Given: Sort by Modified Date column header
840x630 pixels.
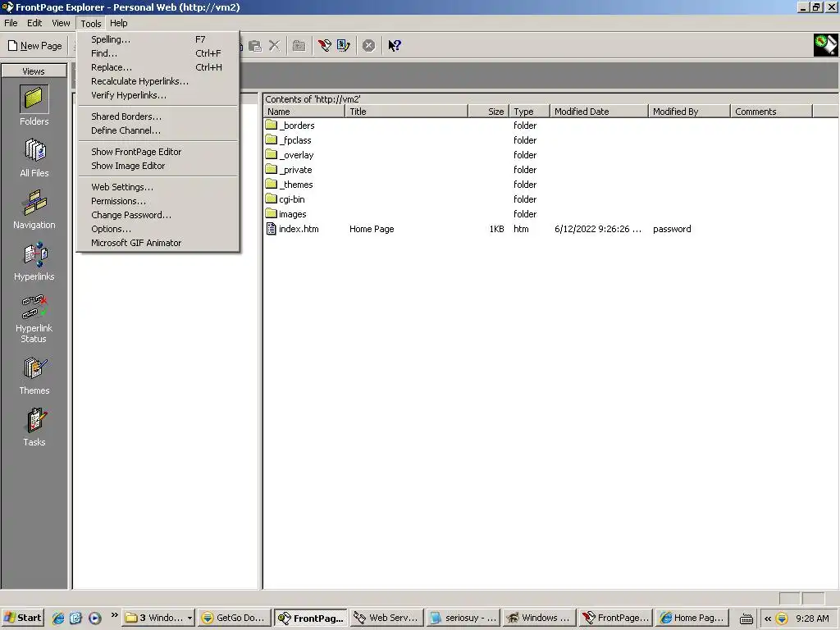Looking at the screenshot, I should click(599, 112).
